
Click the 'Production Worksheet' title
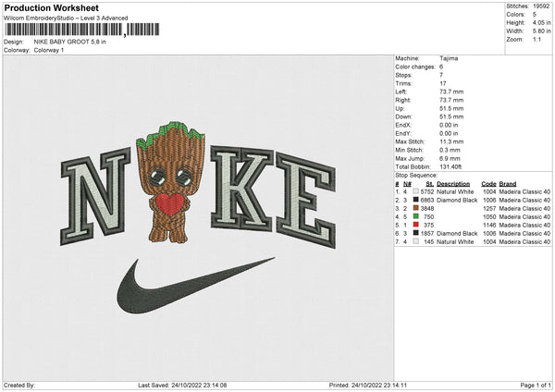[52, 7]
